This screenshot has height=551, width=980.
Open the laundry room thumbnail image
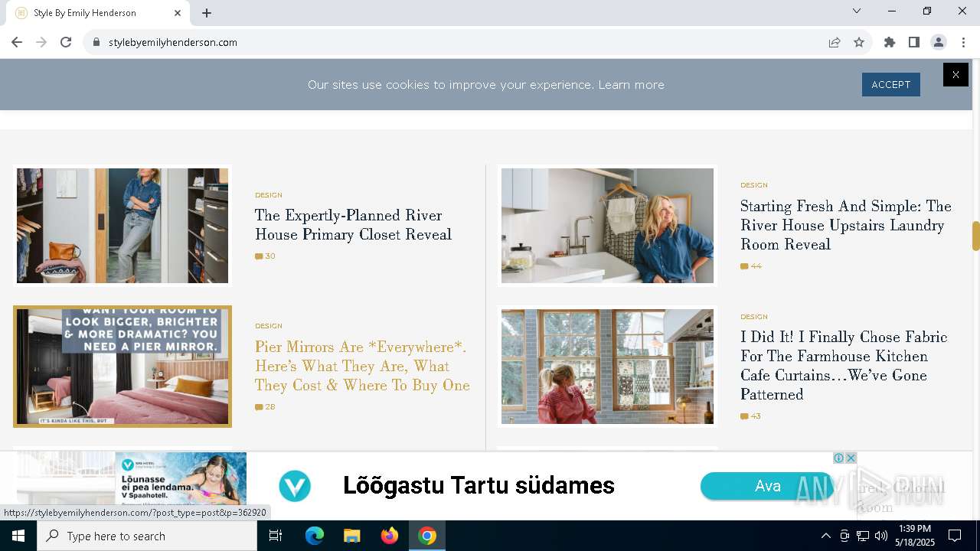(x=607, y=226)
